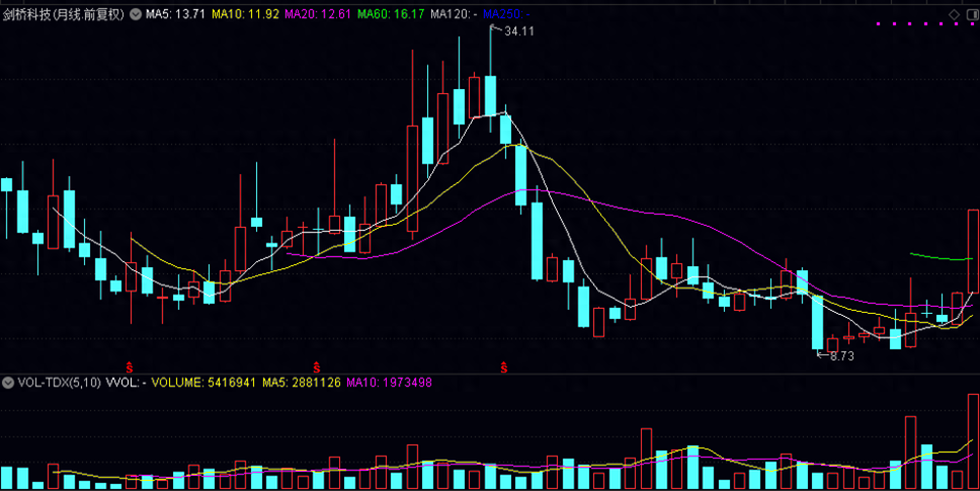The image size is (980, 491).
Task: Click the VOLUME: 5416941 value
Action: tap(203, 383)
